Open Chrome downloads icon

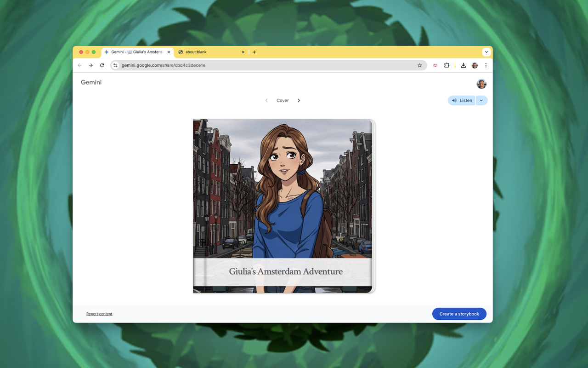click(x=464, y=65)
